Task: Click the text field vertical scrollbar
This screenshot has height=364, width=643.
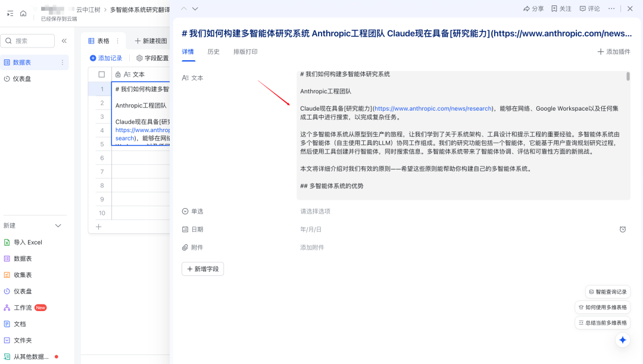Action: [x=628, y=76]
